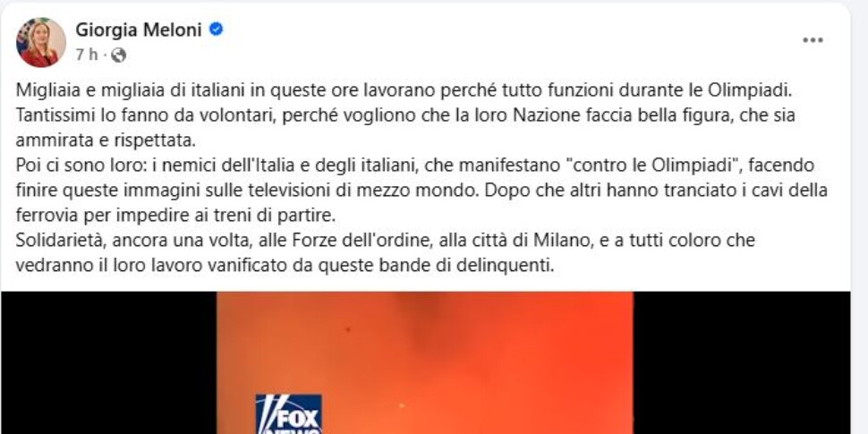Click the left black video border
This screenshot has width=868, height=434.
[109, 362]
